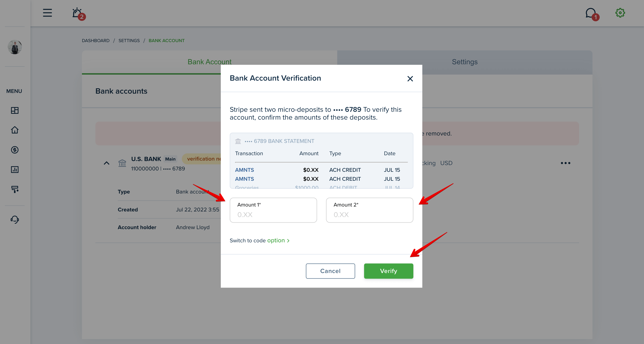Open the hamburger menu icon
644x344 pixels.
coord(47,13)
